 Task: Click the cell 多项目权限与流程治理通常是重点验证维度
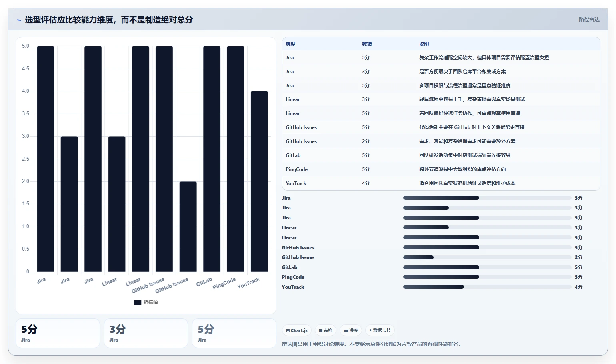pos(465,86)
